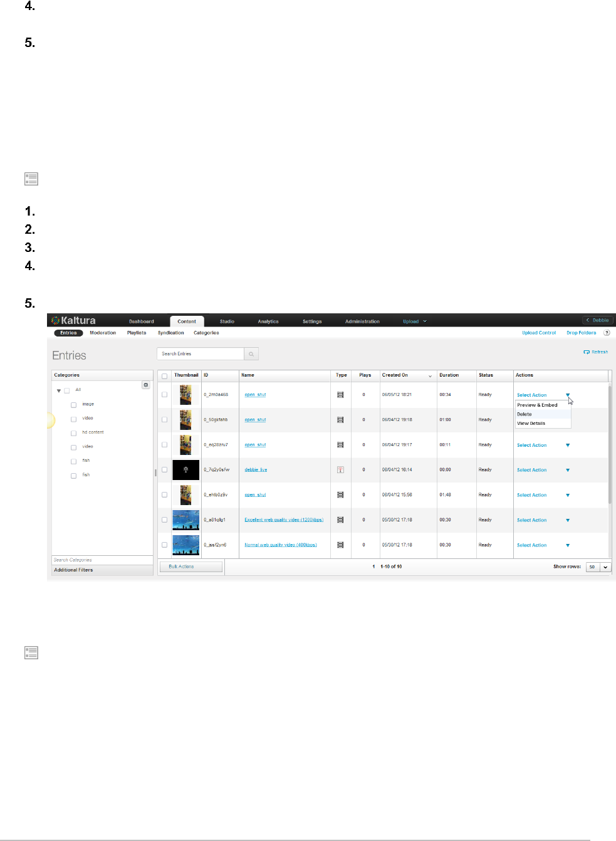Click the debbie_live black thumbnail
This screenshot has height=841, width=616.
tap(186, 470)
